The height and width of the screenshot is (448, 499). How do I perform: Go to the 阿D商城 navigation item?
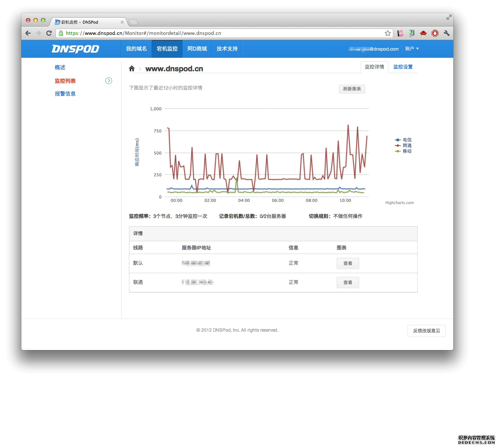[x=197, y=49]
